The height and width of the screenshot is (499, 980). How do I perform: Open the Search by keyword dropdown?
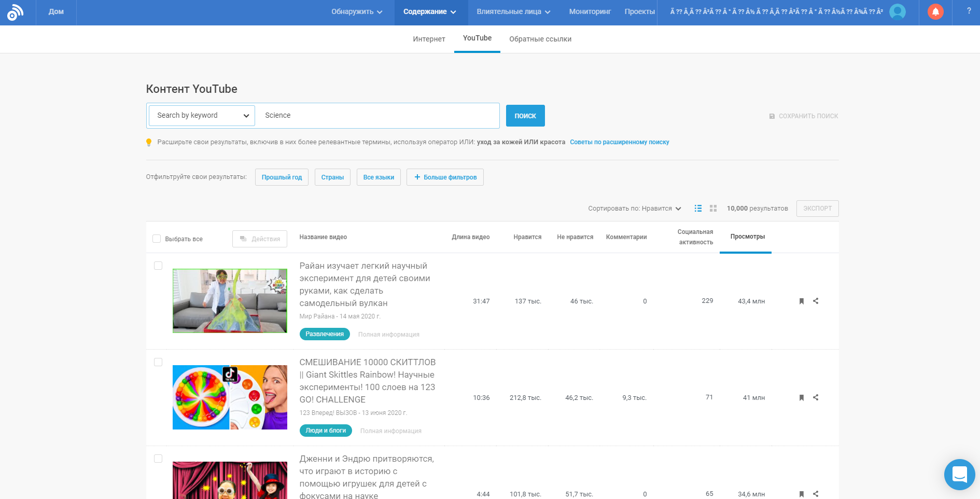pos(202,116)
